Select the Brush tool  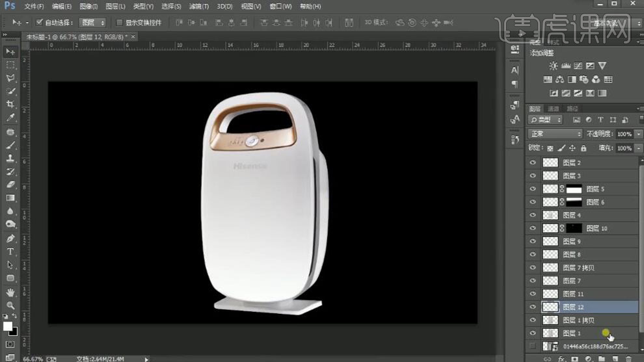coord(10,145)
